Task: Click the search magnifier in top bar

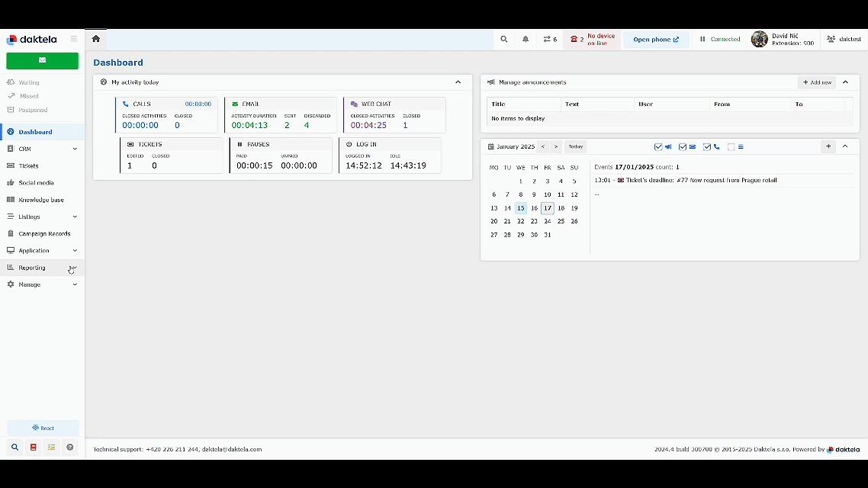Action: (503, 39)
